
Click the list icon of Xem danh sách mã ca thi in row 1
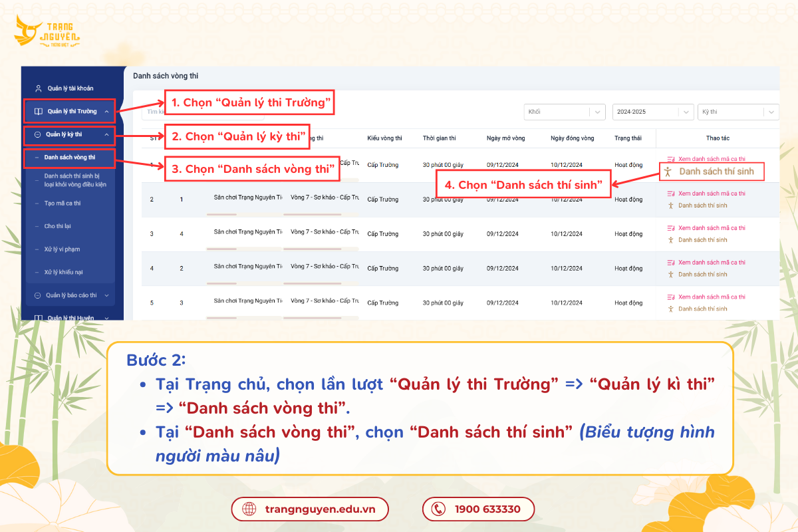coord(671,159)
